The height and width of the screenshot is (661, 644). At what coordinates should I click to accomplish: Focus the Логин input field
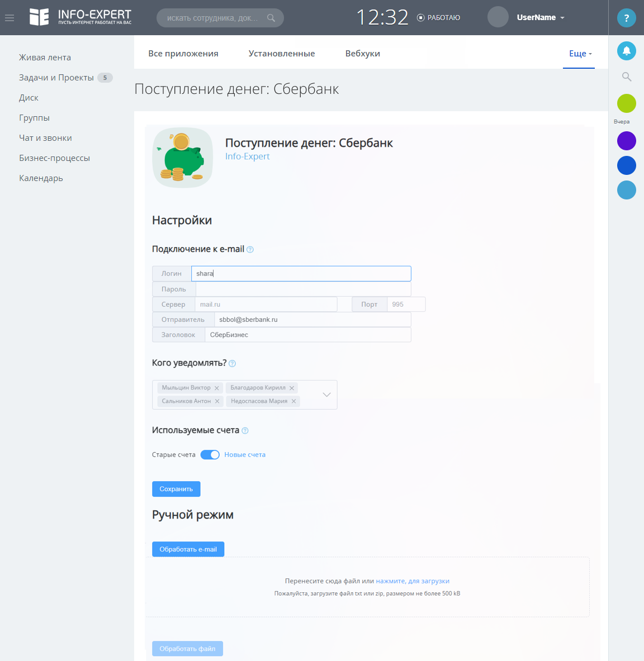(x=301, y=274)
